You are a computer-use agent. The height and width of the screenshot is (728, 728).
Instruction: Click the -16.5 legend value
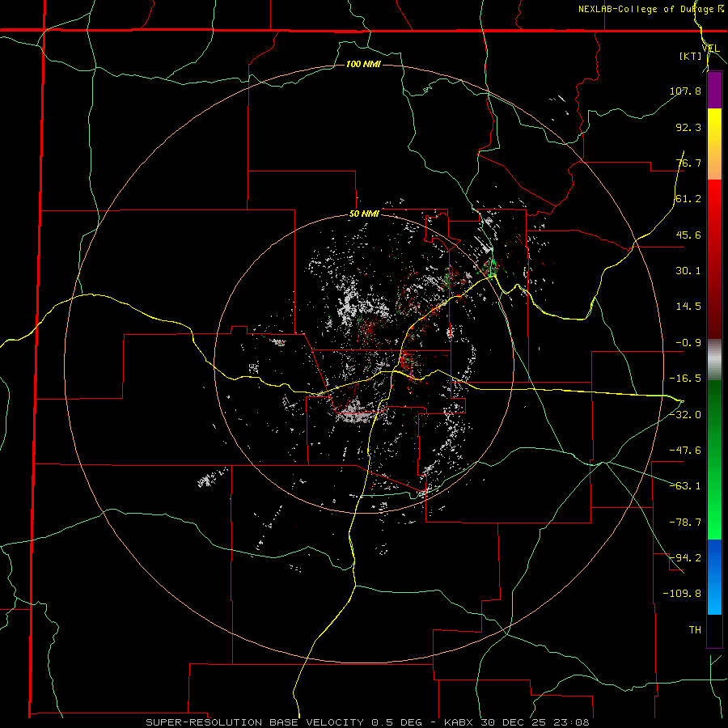click(685, 379)
